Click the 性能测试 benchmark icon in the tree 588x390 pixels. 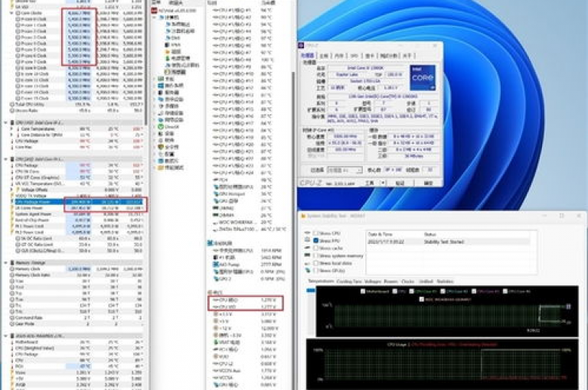[161, 167]
